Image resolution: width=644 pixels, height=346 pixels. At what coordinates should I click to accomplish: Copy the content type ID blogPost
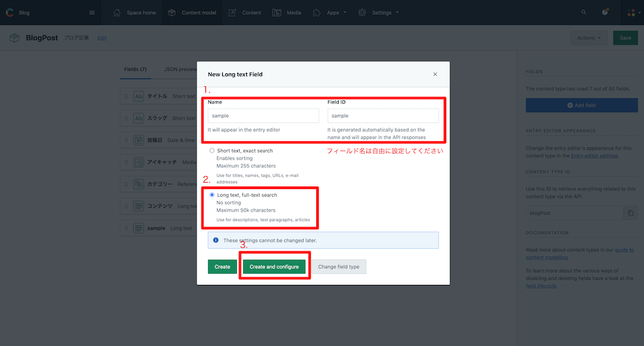tap(630, 213)
